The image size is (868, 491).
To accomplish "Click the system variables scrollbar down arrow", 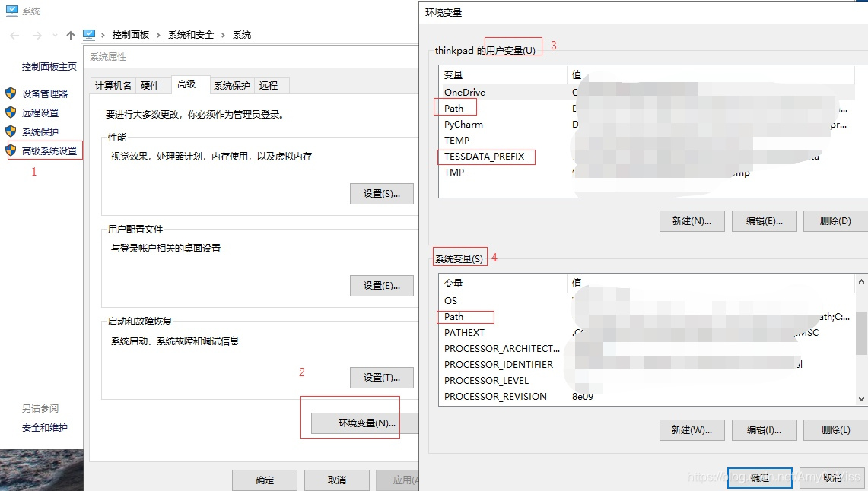I will (x=861, y=399).
